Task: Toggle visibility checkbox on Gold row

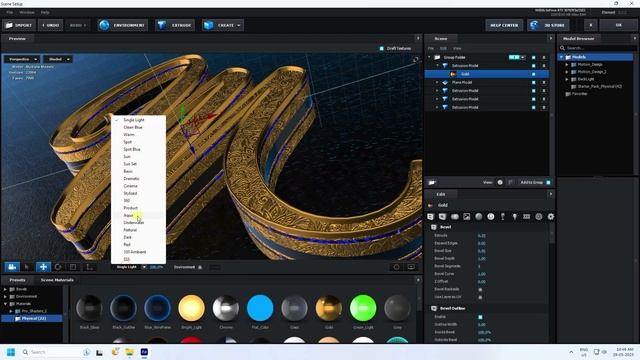Action: [533, 74]
